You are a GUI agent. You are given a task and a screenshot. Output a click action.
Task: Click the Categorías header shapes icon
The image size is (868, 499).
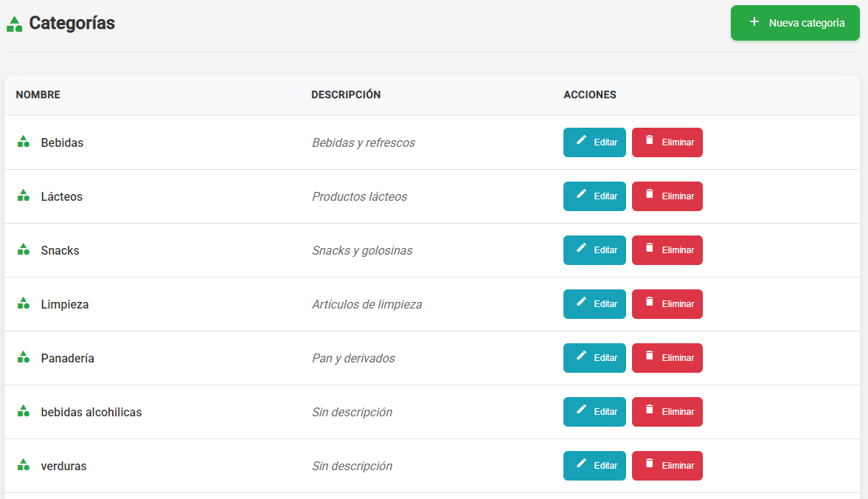coord(14,24)
